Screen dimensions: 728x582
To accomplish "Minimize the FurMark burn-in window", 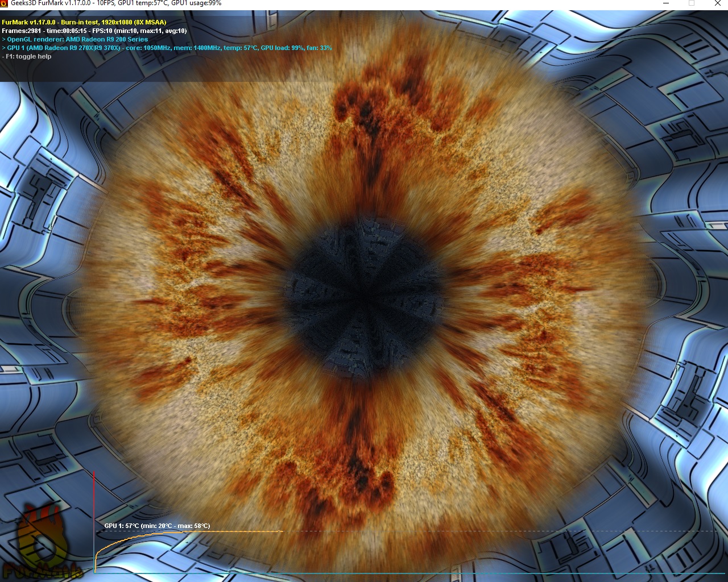I will click(665, 3).
